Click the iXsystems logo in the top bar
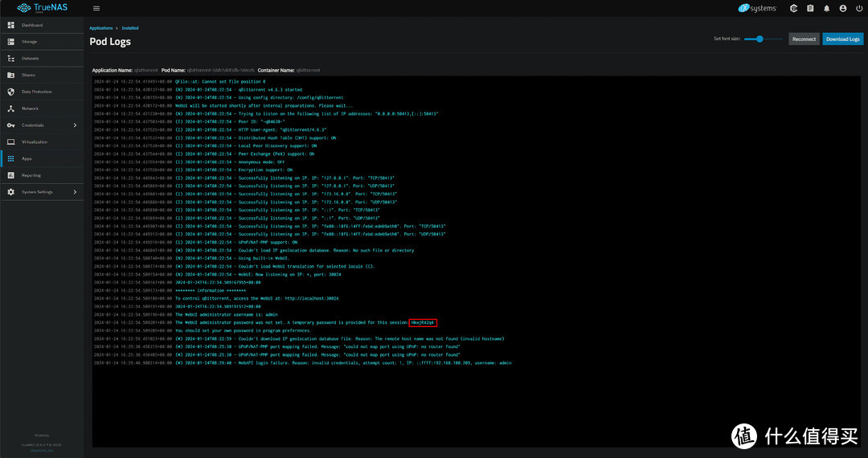The width and height of the screenshot is (868, 458). point(757,8)
